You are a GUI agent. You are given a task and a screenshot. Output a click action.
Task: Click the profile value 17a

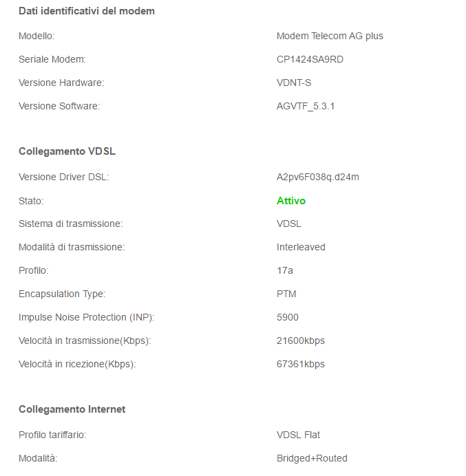285,270
